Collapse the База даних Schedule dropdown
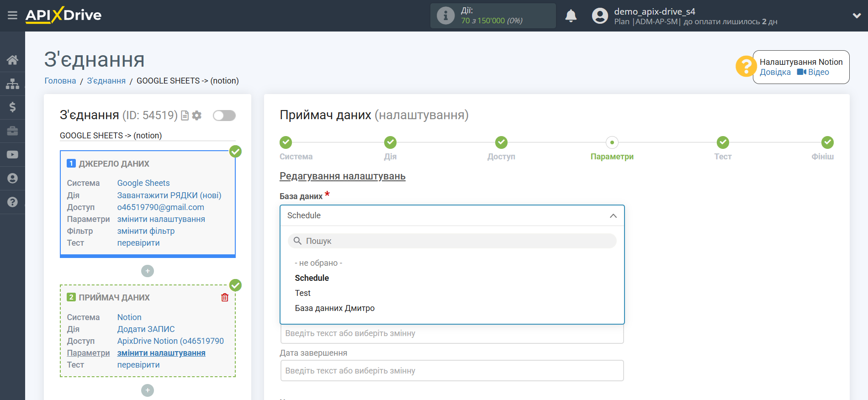 [452, 216]
